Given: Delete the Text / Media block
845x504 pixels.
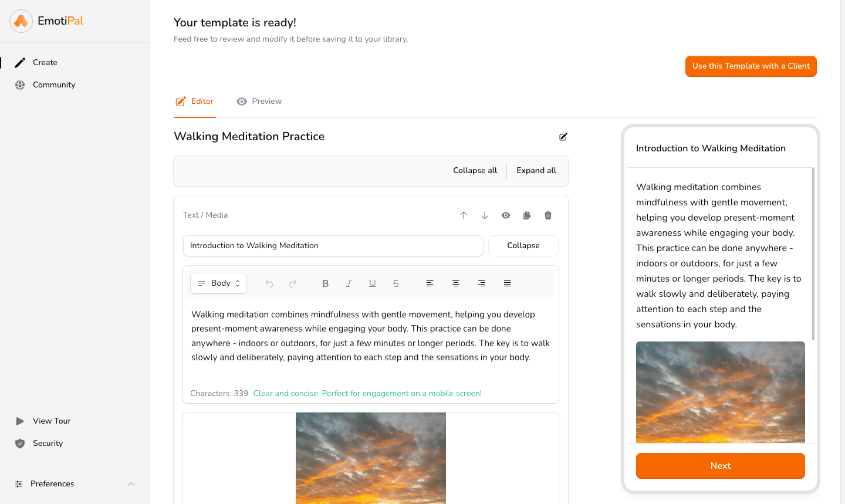Looking at the screenshot, I should 548,215.
